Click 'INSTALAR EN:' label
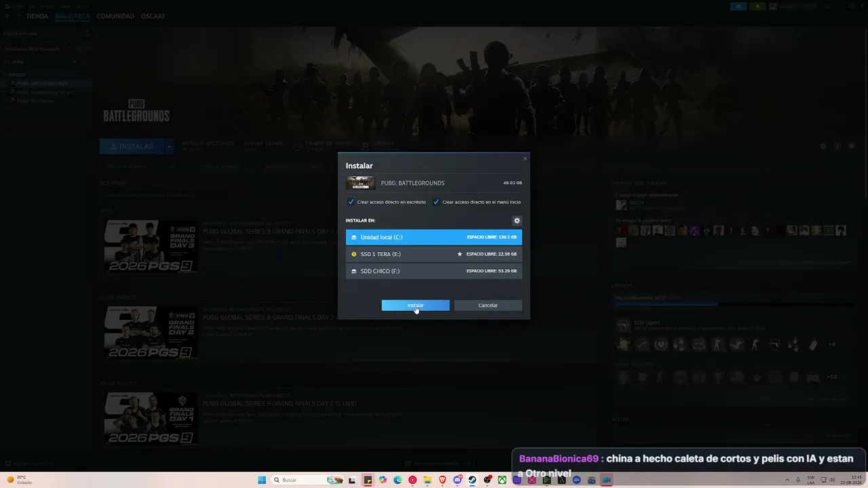This screenshot has width=868, height=488. 360,220
